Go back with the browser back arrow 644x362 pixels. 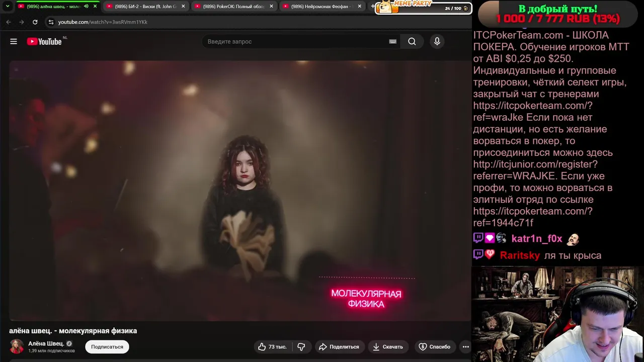(9, 22)
